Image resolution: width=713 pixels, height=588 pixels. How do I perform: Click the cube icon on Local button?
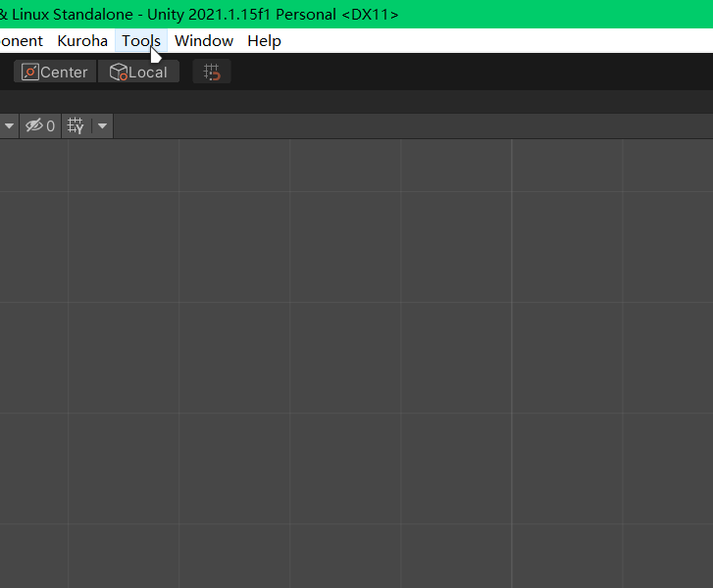click(x=119, y=73)
